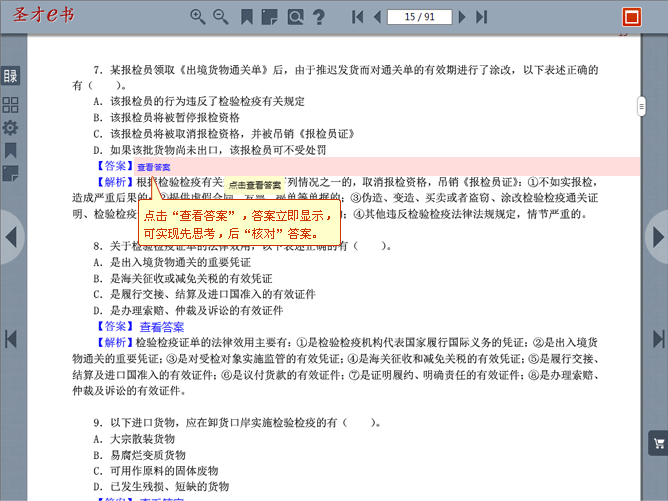668x501 pixels.
Task: Click the 【解析】 label under question 8
Action: pyautogui.click(x=114, y=343)
